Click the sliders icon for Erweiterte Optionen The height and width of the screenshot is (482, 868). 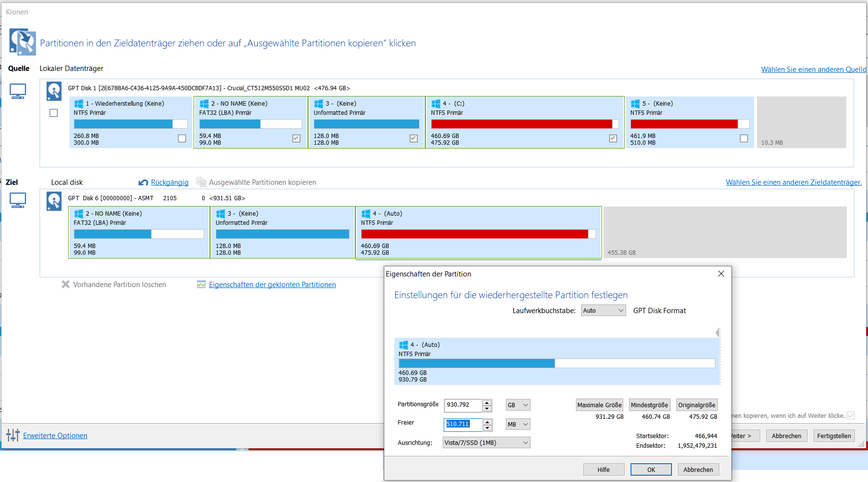13,435
